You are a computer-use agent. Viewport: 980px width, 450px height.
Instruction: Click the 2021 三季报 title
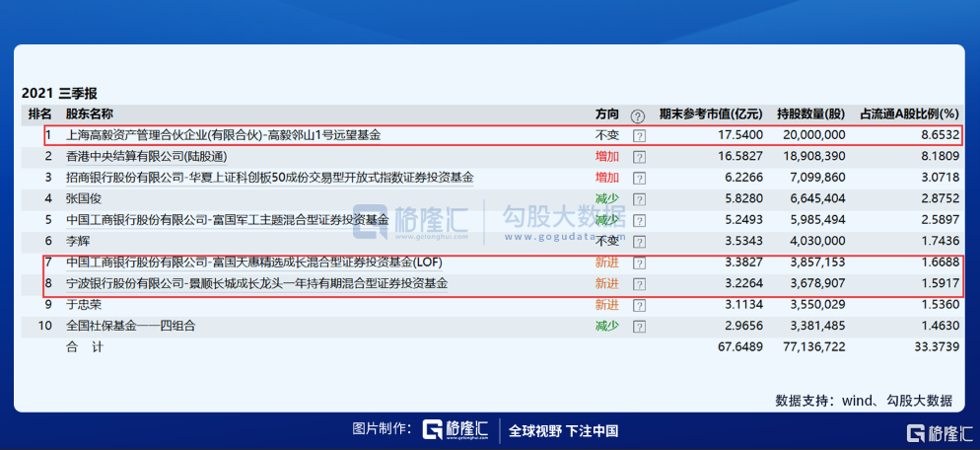[59, 94]
